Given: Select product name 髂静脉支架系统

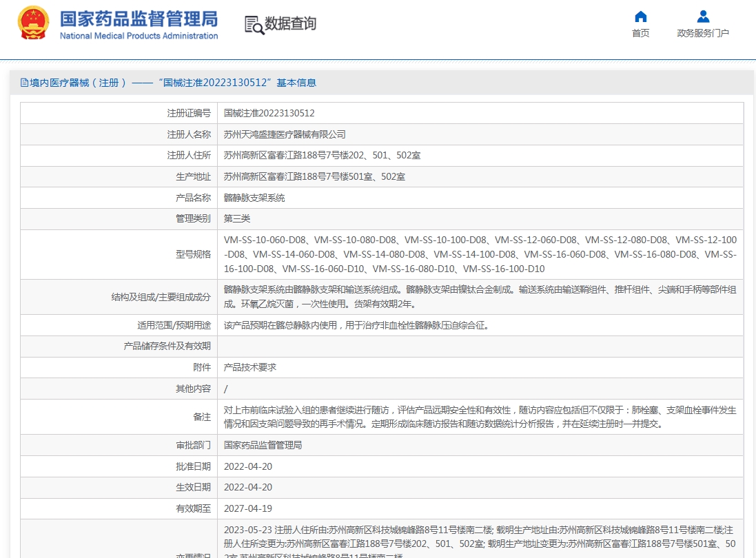Looking at the screenshot, I should (x=254, y=198).
